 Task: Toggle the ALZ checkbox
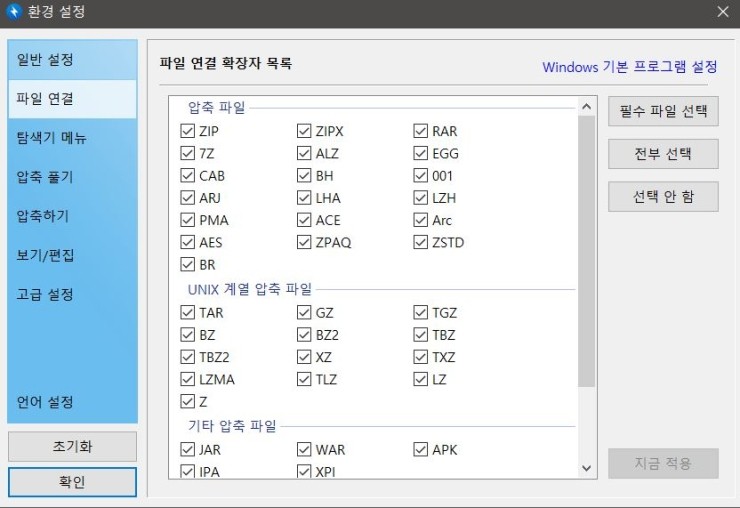[x=304, y=153]
